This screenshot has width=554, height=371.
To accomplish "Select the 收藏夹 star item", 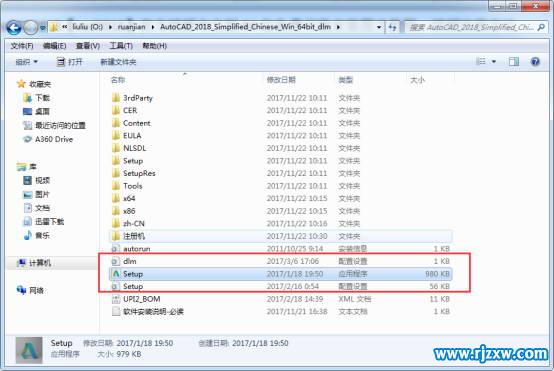I will [x=34, y=84].
